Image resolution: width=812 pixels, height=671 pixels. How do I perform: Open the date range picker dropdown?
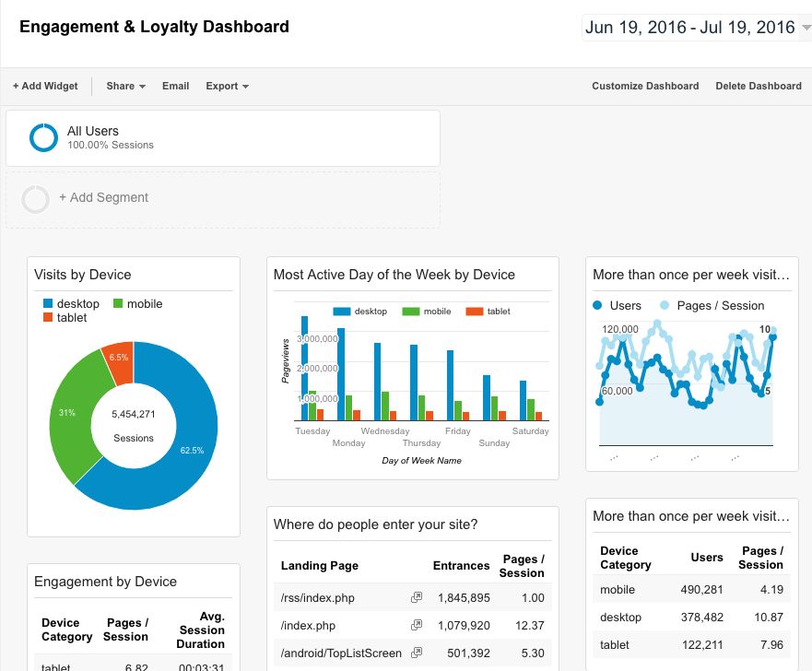pos(697,28)
